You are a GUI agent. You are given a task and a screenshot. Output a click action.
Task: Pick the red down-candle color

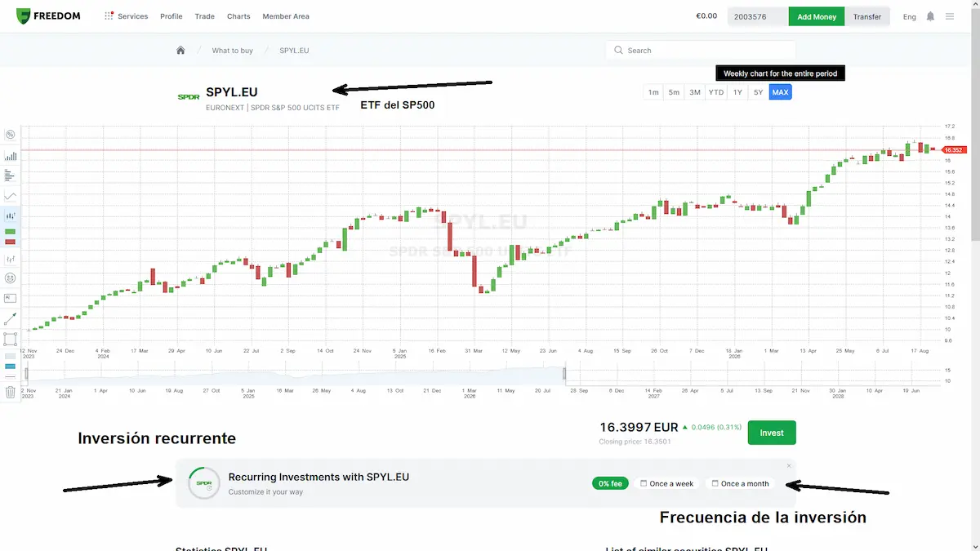11,242
